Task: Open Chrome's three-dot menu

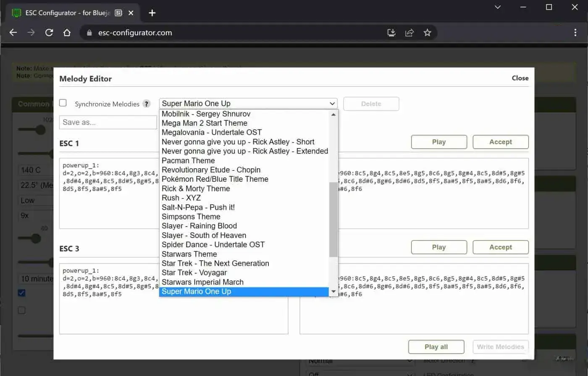Action: (x=576, y=32)
